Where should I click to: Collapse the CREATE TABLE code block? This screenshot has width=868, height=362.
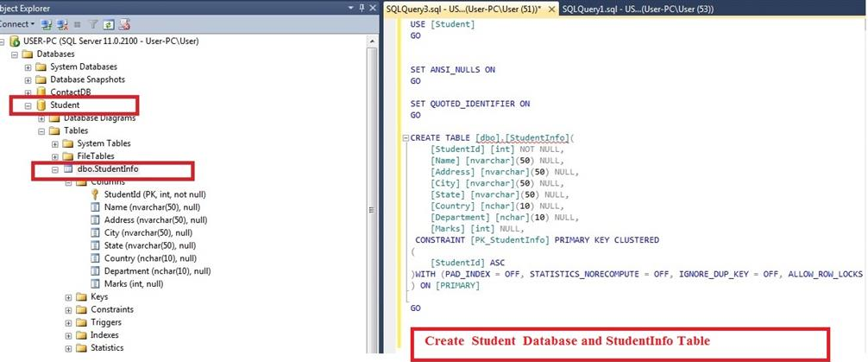pos(406,138)
